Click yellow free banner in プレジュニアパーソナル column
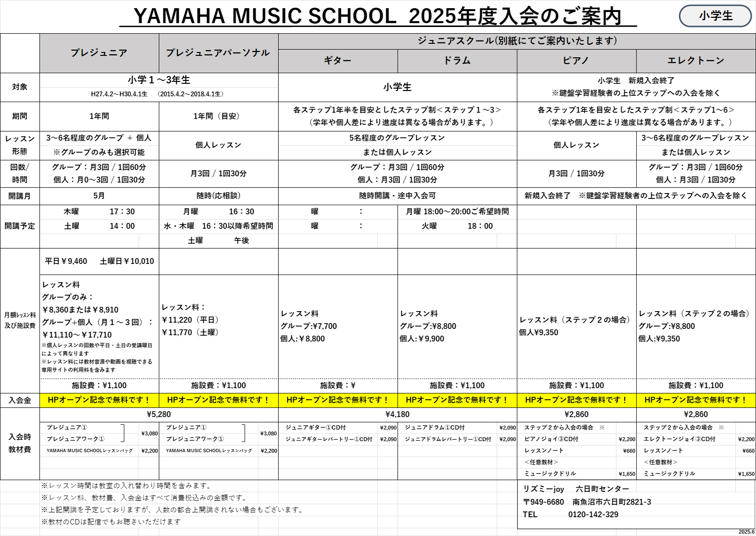The width and height of the screenshot is (756, 536). click(218, 400)
